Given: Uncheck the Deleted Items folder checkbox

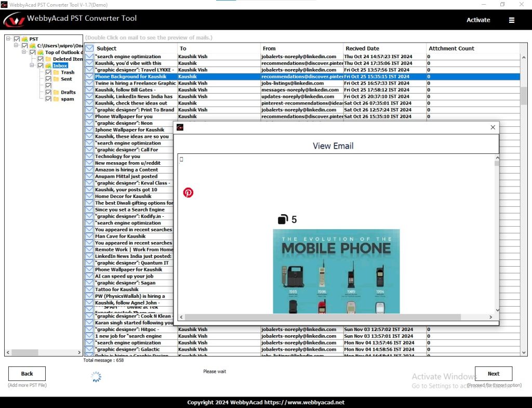Looking at the screenshot, I should tap(41, 59).
